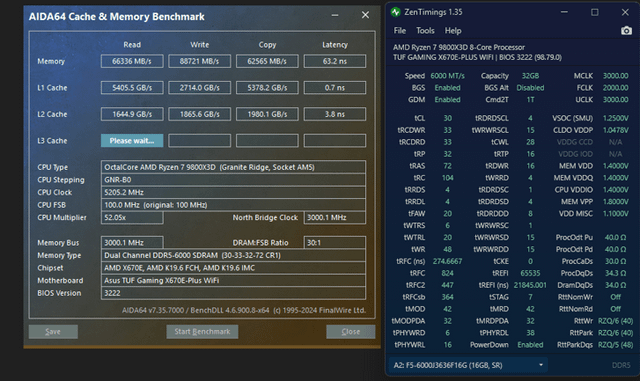Select L2 Cache Latency 3.8 ns
Viewport: 640px width, 381px height.
[335, 114]
